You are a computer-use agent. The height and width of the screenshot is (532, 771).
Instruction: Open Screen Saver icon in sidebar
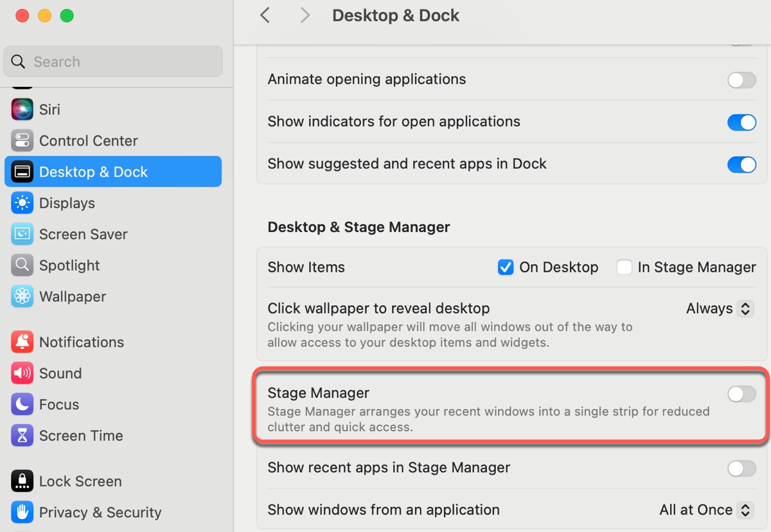pos(22,235)
